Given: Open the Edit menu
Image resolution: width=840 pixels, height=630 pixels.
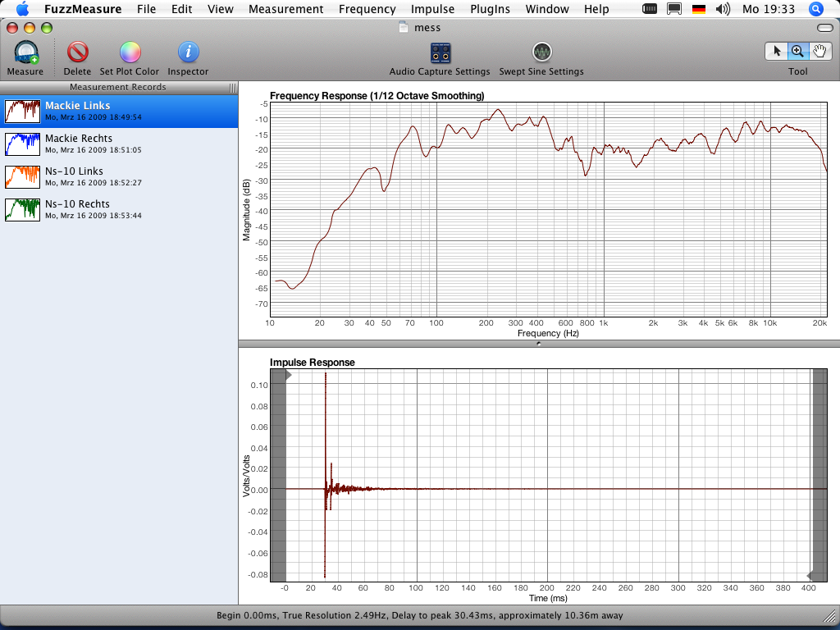Looking at the screenshot, I should 181,9.
